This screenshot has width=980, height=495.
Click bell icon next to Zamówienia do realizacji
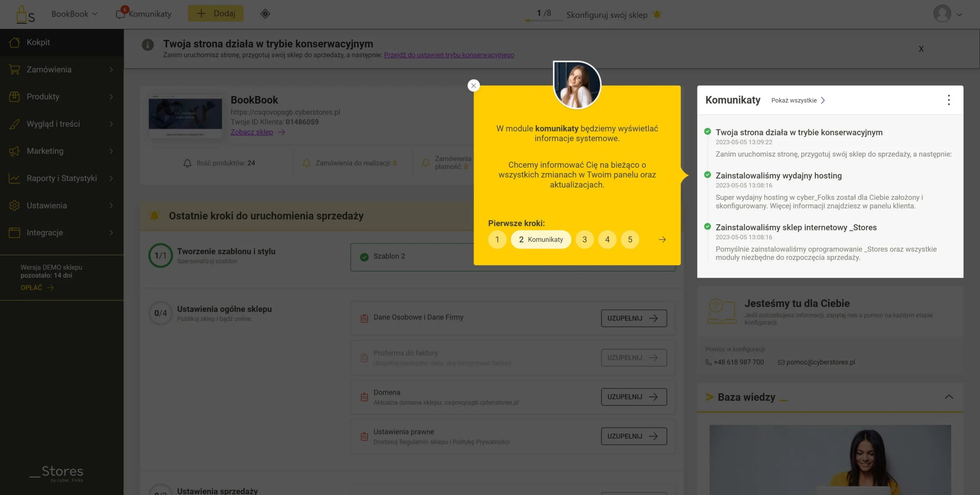[x=306, y=163]
